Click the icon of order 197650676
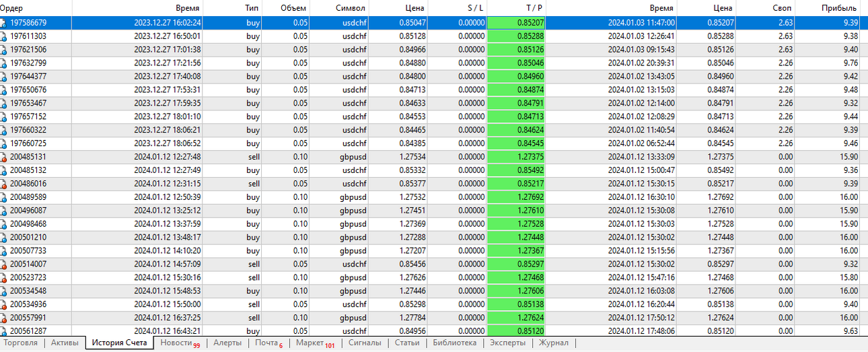This screenshot has height=352, width=868. (3, 90)
